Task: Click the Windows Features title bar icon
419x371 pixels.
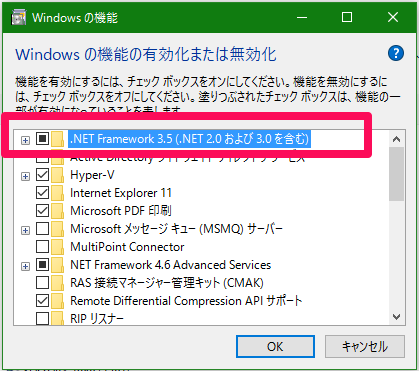Action: [x=18, y=17]
